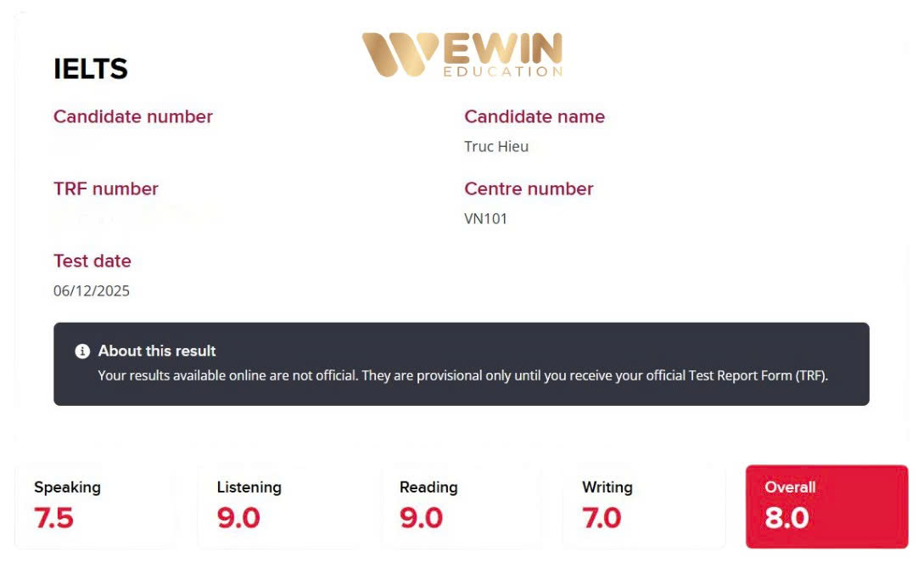The height and width of the screenshot is (563, 924).
Task: Open the Listening 9.0 score card
Action: [x=277, y=506]
